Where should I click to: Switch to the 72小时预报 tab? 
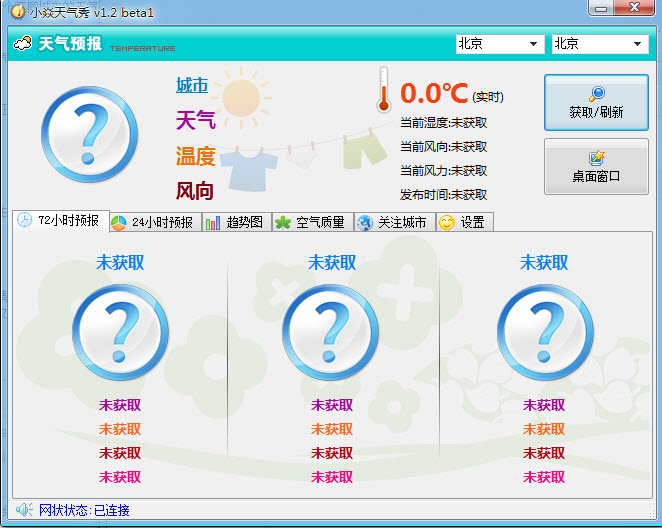(x=61, y=220)
